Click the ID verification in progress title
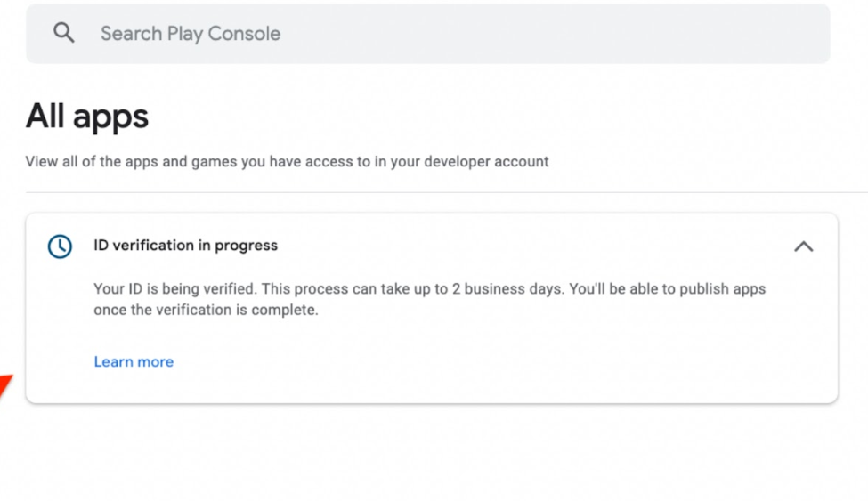The image size is (868, 501). pyautogui.click(x=185, y=246)
